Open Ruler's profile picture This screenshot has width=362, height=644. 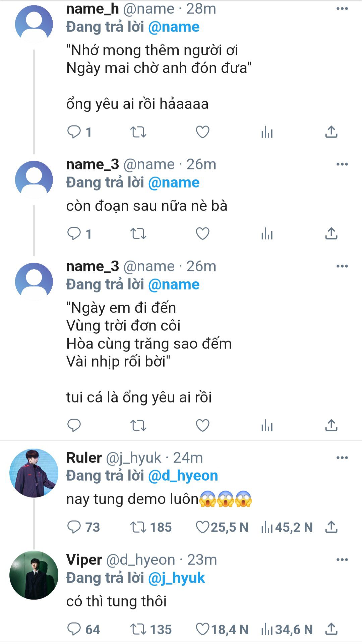34,473
